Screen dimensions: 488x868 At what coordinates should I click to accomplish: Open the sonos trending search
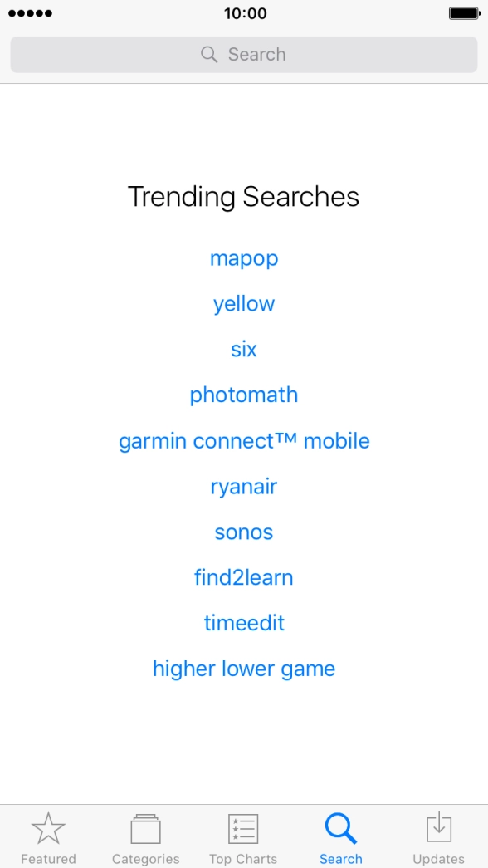coord(244,532)
